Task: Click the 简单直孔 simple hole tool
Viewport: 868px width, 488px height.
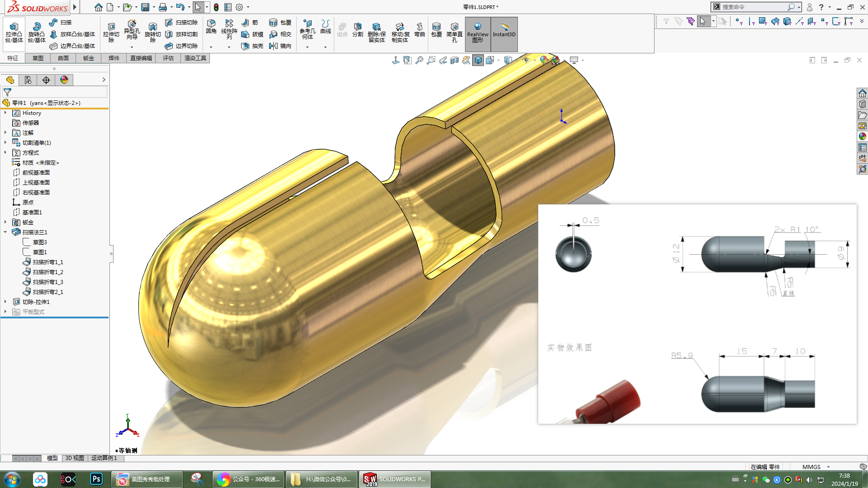Action: click(455, 32)
